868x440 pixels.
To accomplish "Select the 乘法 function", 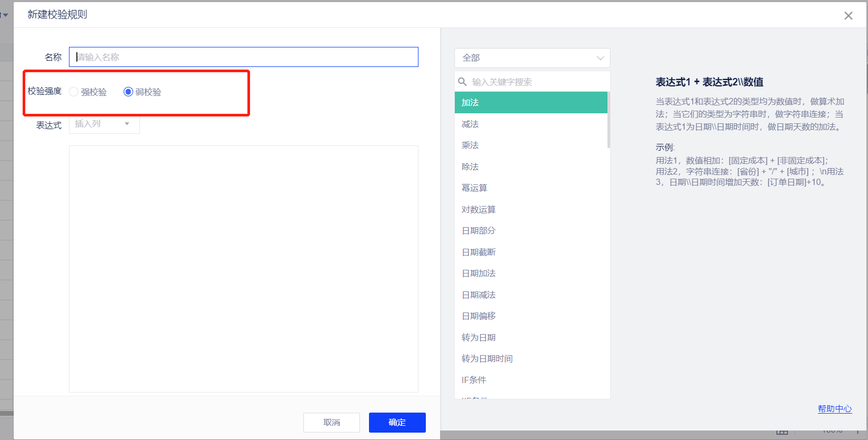I will pyautogui.click(x=470, y=145).
